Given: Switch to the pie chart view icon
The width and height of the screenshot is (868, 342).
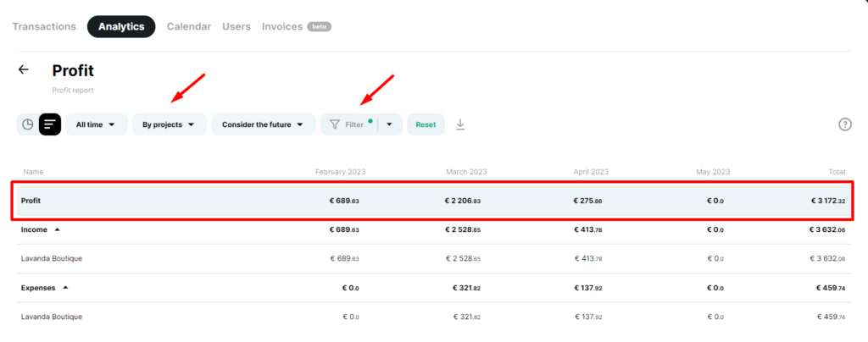Looking at the screenshot, I should [28, 124].
